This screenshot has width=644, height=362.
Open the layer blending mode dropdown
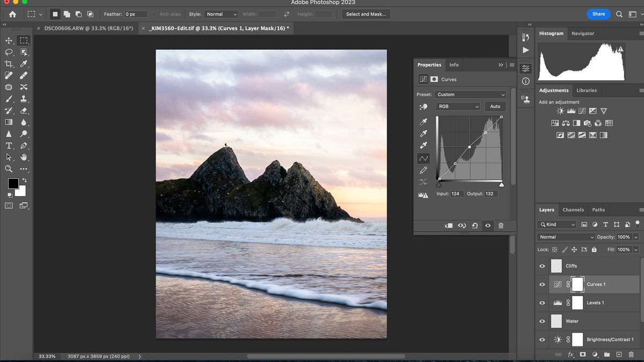pos(565,237)
